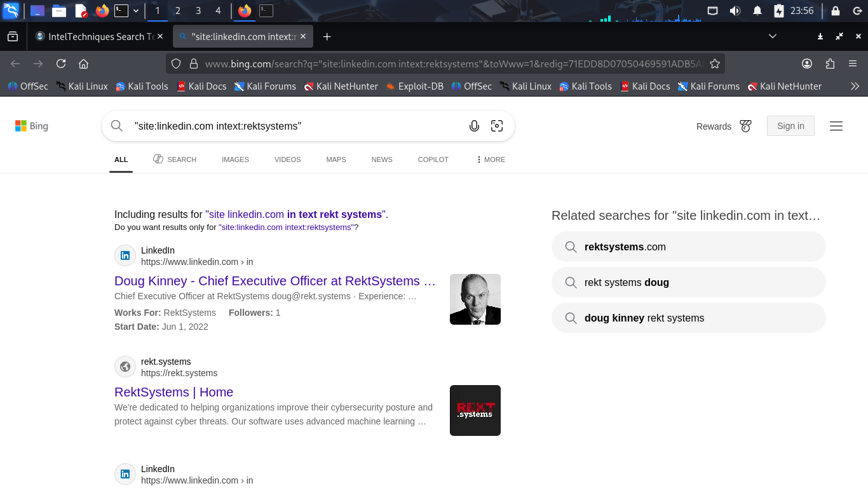Click the Sign in button
This screenshot has height=488, width=868.
[790, 126]
